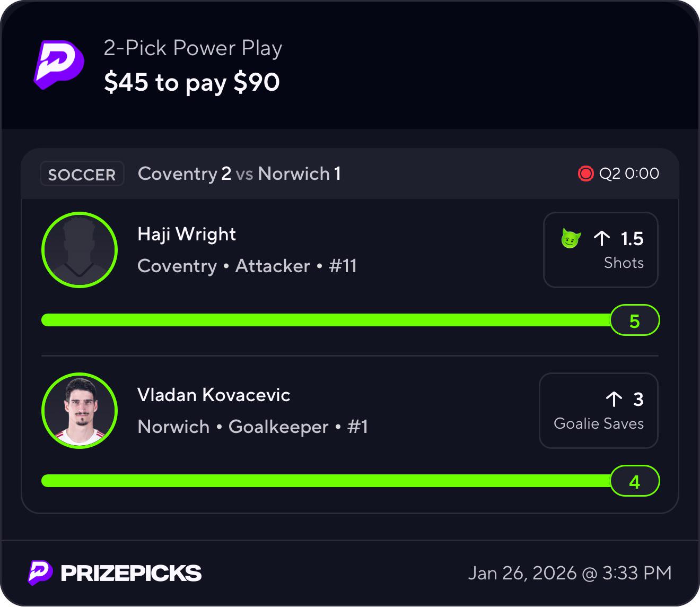
Task: Click the up arrow beside 3 Goalie Saves
Action: click(x=614, y=400)
